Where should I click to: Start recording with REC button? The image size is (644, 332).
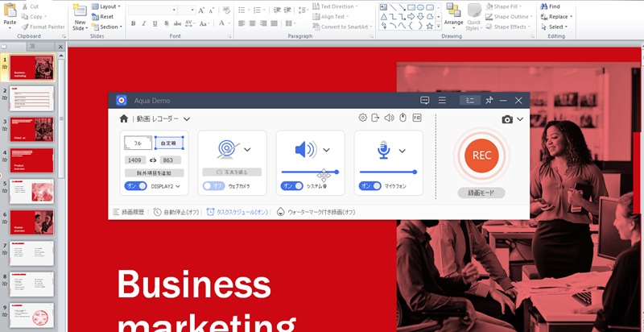point(481,156)
